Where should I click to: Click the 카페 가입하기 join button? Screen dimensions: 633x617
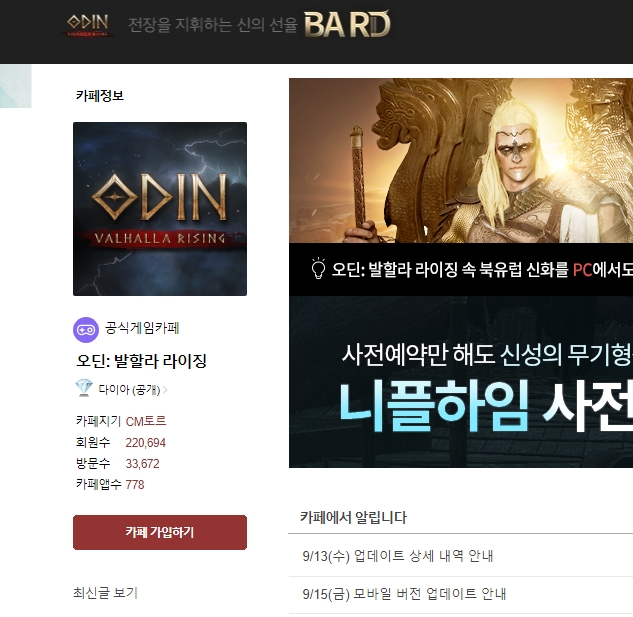(x=160, y=532)
